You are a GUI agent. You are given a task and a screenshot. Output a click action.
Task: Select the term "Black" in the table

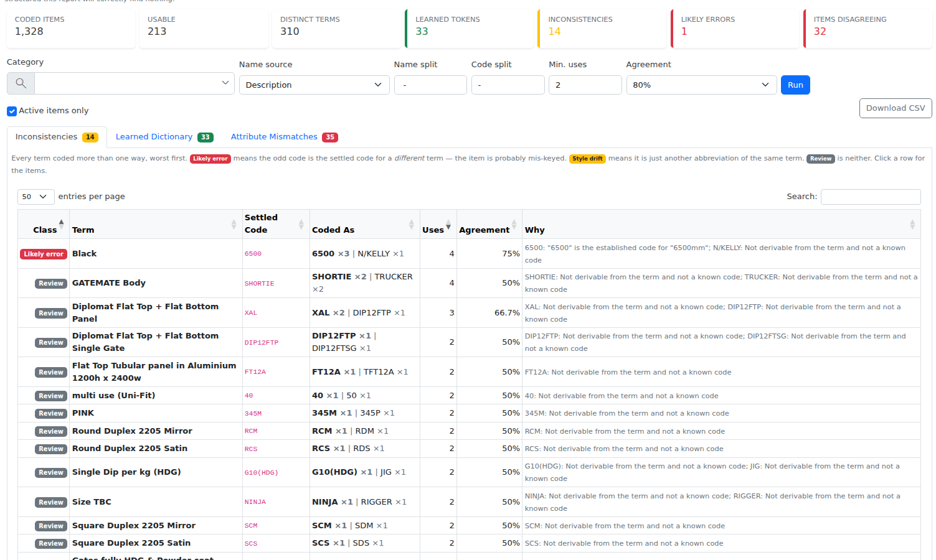coord(84,254)
